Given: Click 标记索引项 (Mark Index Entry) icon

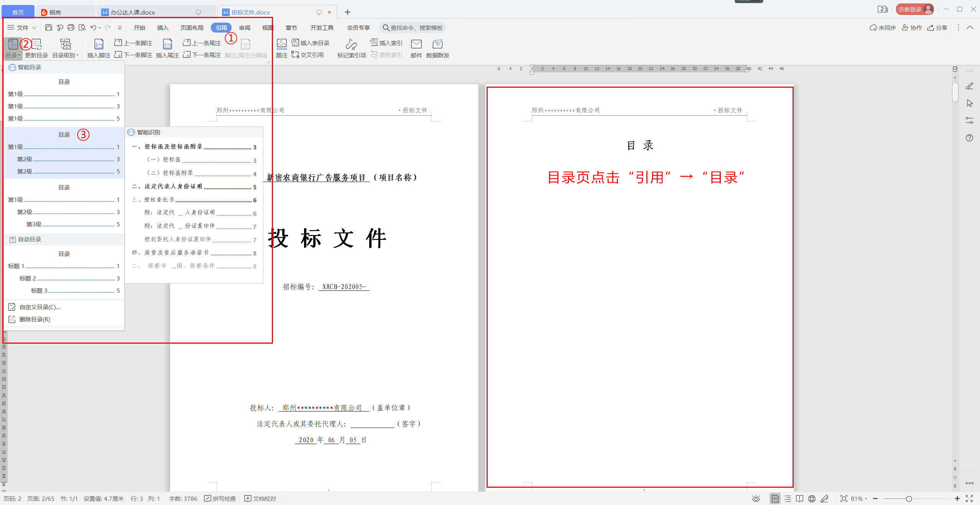Looking at the screenshot, I should 352,49.
